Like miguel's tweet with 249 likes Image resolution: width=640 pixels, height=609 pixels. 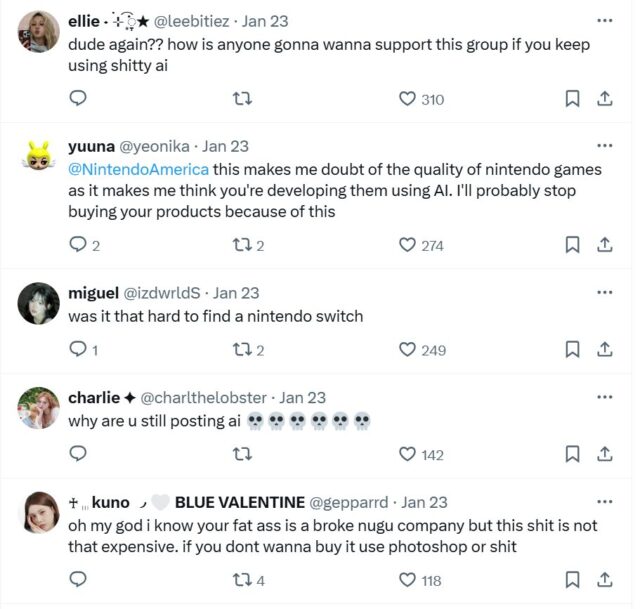click(x=408, y=350)
